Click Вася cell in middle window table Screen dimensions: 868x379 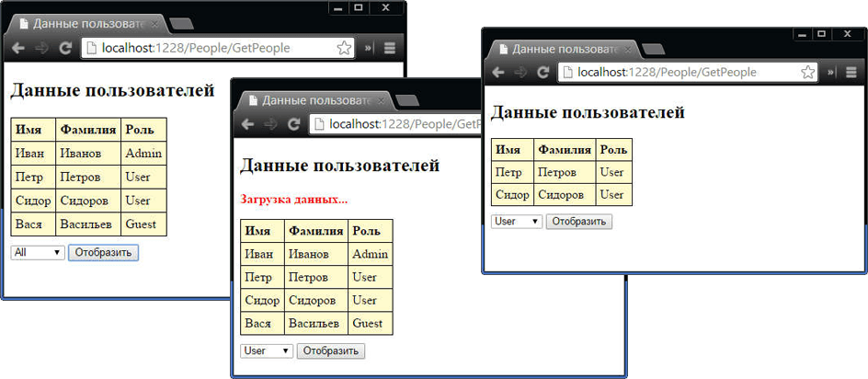click(x=262, y=323)
